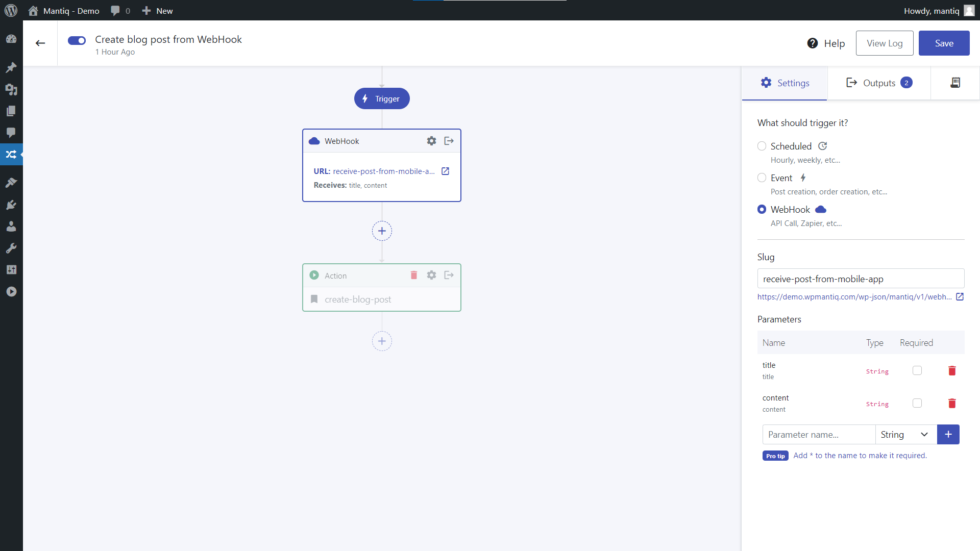Open the String type dropdown for new parameter
Screen dimensions: 980x551
pyautogui.click(x=905, y=434)
